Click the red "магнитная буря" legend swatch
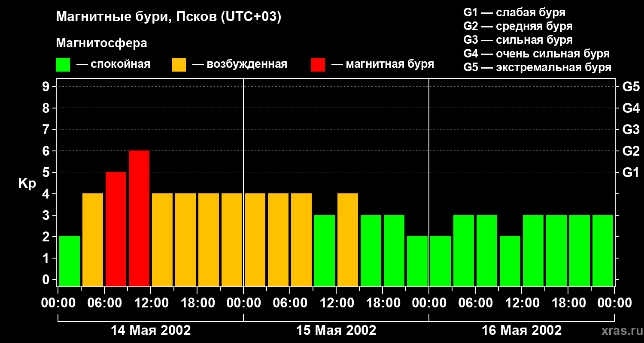 coord(318,65)
